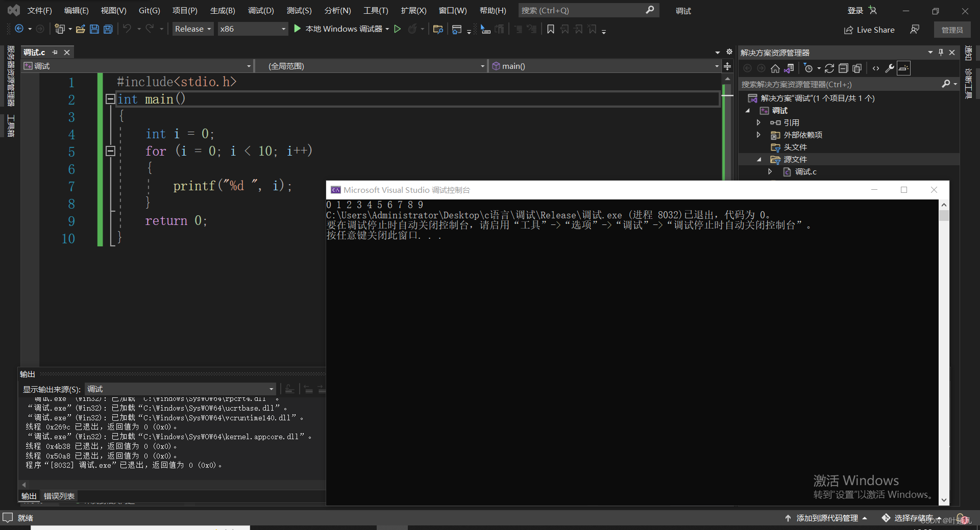Switch views icon in Solution Explorer toolbar
The image size is (980, 530).
[789, 68]
